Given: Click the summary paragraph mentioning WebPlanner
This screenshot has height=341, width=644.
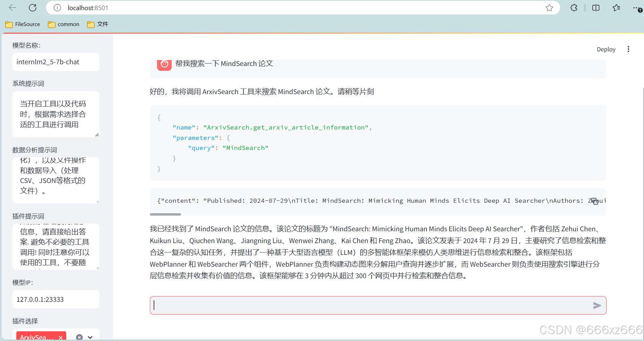Looking at the screenshot, I should pyautogui.click(x=378, y=252).
